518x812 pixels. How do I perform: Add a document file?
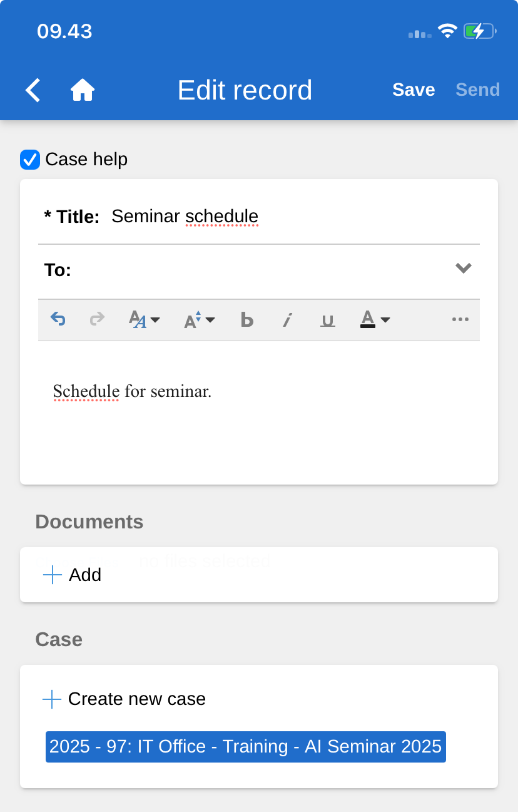point(73,575)
